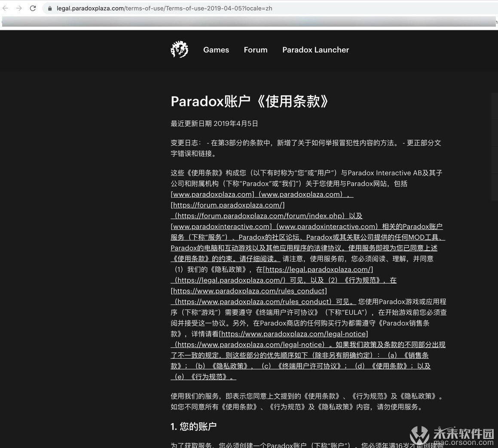
Task: Click the date text 最近更新日期 2019年4月5日
Action: 214,124
